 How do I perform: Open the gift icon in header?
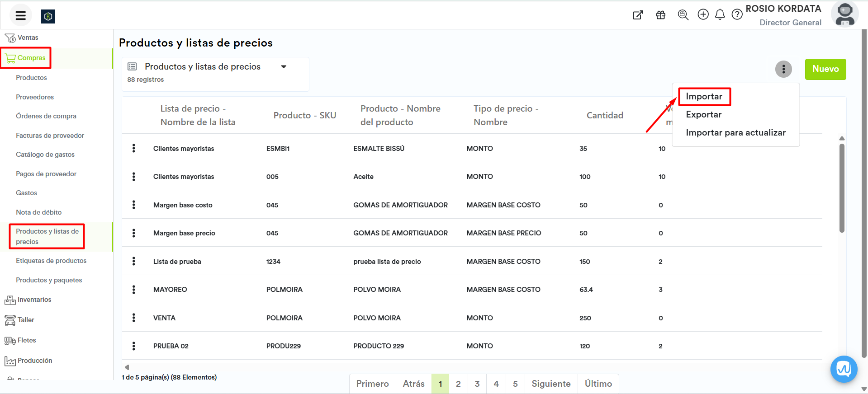click(x=660, y=15)
